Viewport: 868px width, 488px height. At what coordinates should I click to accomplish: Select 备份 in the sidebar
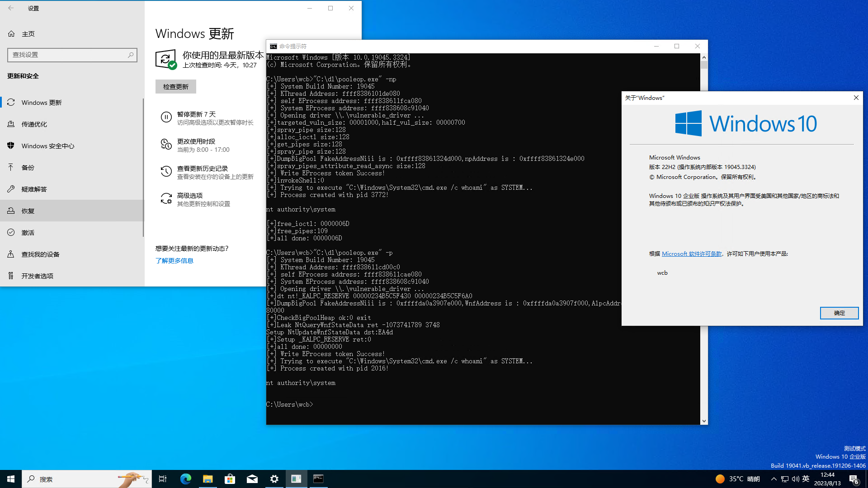72,168
